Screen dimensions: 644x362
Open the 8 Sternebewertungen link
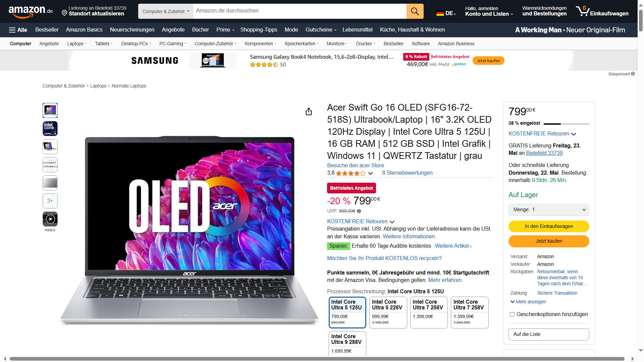point(407,173)
